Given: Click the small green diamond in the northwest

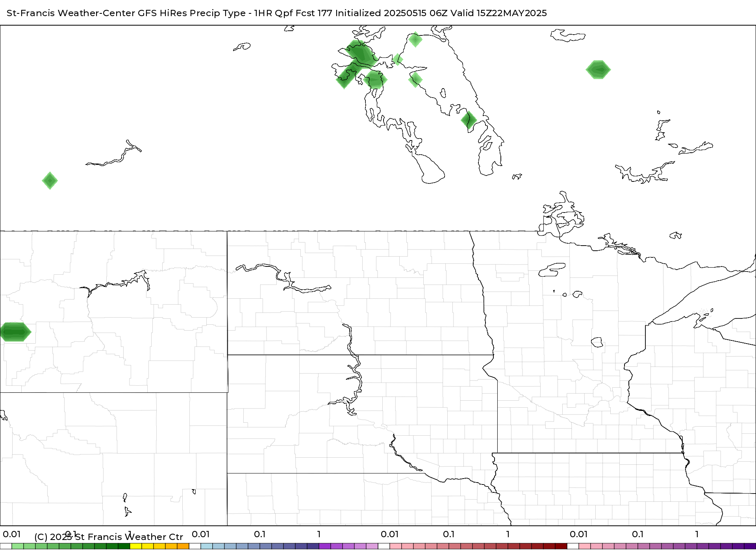Looking at the screenshot, I should pyautogui.click(x=50, y=181).
